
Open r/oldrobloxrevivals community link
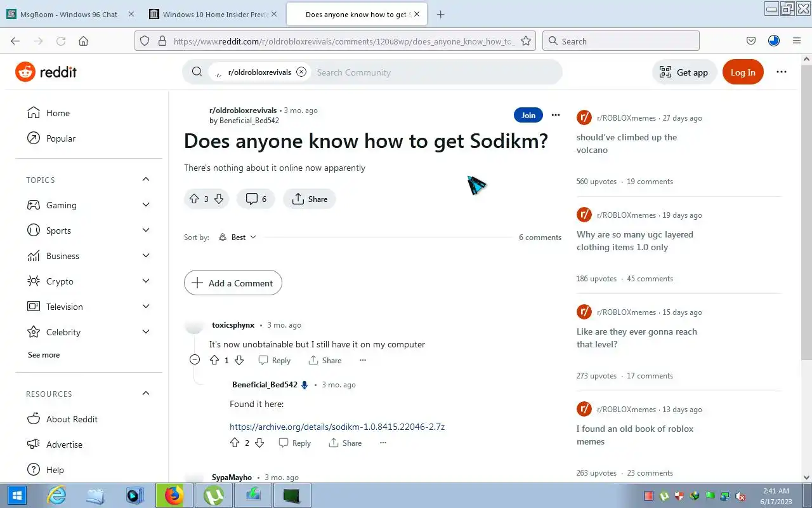[243, 110]
